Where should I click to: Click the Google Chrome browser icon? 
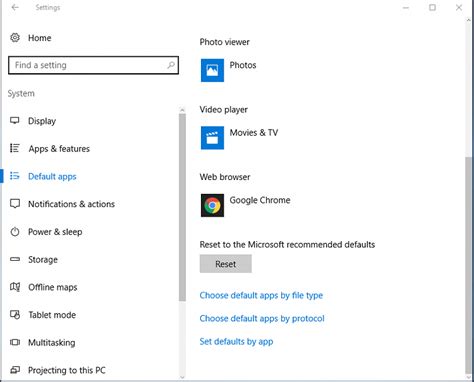click(x=212, y=205)
